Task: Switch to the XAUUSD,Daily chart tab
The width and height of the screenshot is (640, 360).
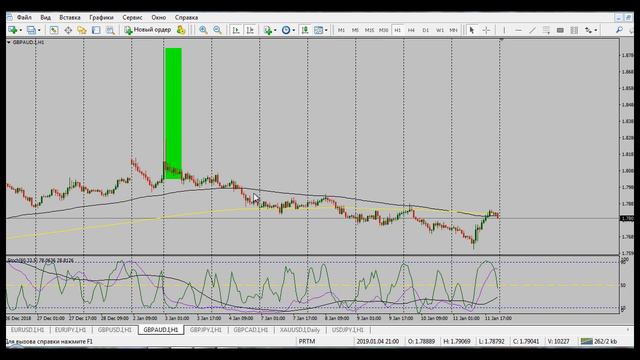Action: (300, 330)
